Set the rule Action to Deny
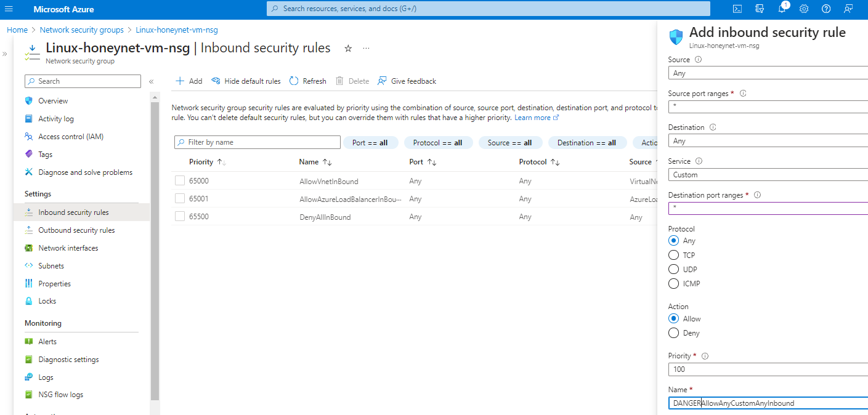This screenshot has height=415, width=868. pos(673,332)
